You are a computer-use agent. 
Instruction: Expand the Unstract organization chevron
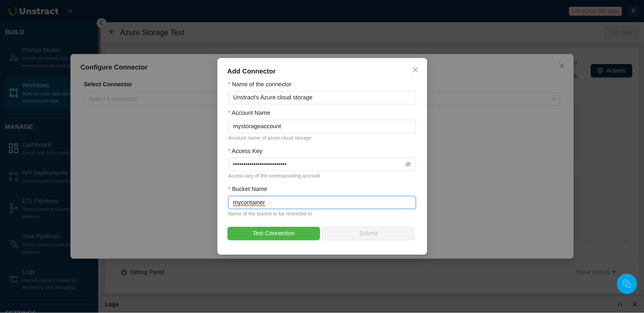click(x=70, y=11)
